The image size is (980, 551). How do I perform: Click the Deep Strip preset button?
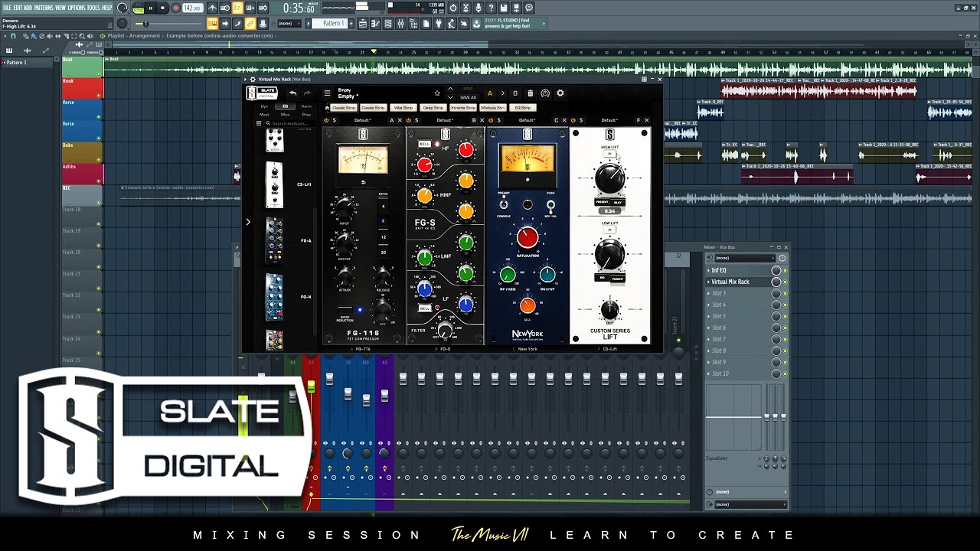pos(433,108)
